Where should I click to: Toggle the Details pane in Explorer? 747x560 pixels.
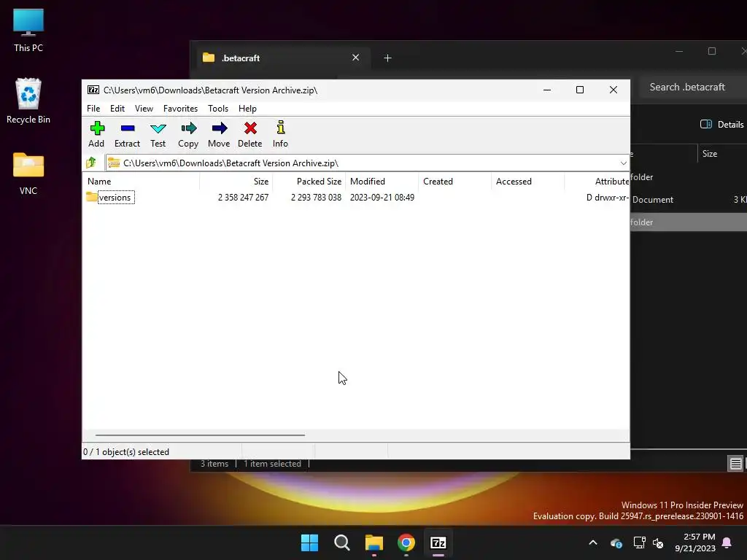pos(722,124)
